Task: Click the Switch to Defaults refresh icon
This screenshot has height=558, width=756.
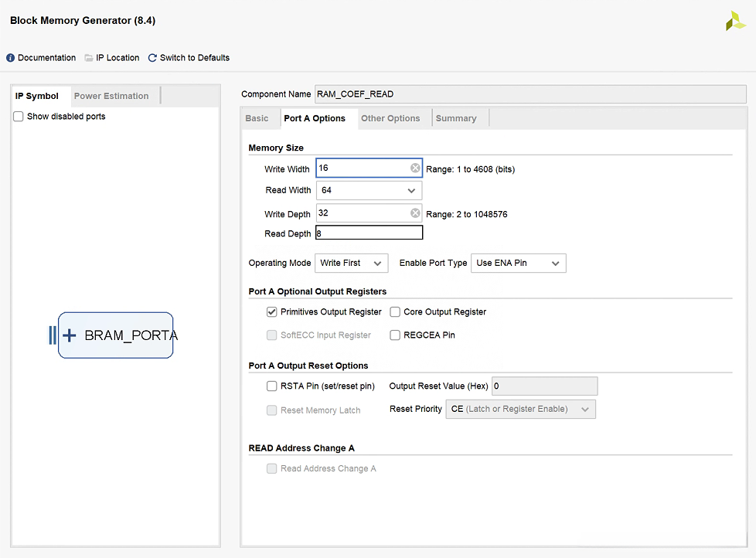Action: pyautogui.click(x=152, y=58)
